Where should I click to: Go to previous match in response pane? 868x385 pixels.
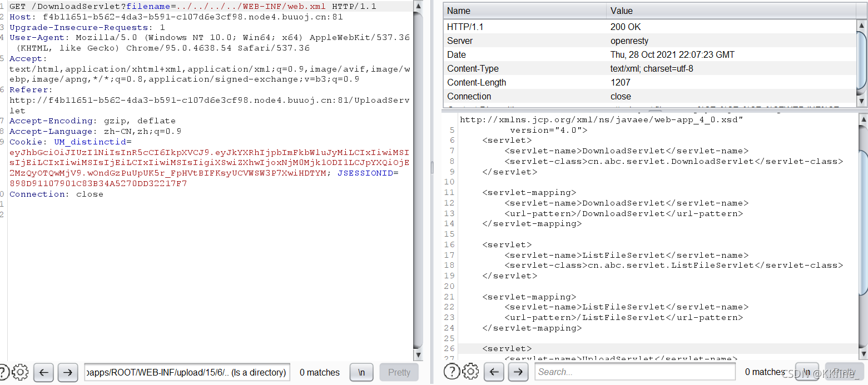[x=495, y=372]
